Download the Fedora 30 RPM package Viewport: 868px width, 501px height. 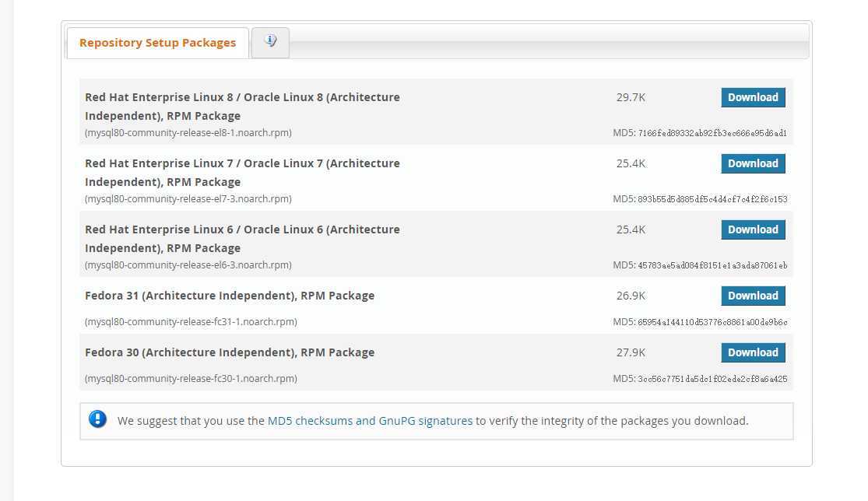pos(753,353)
